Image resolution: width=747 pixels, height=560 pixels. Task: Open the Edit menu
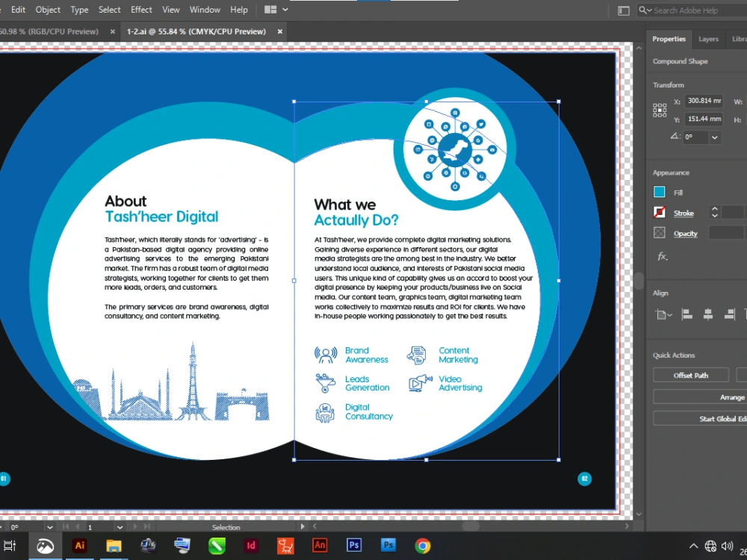click(18, 10)
